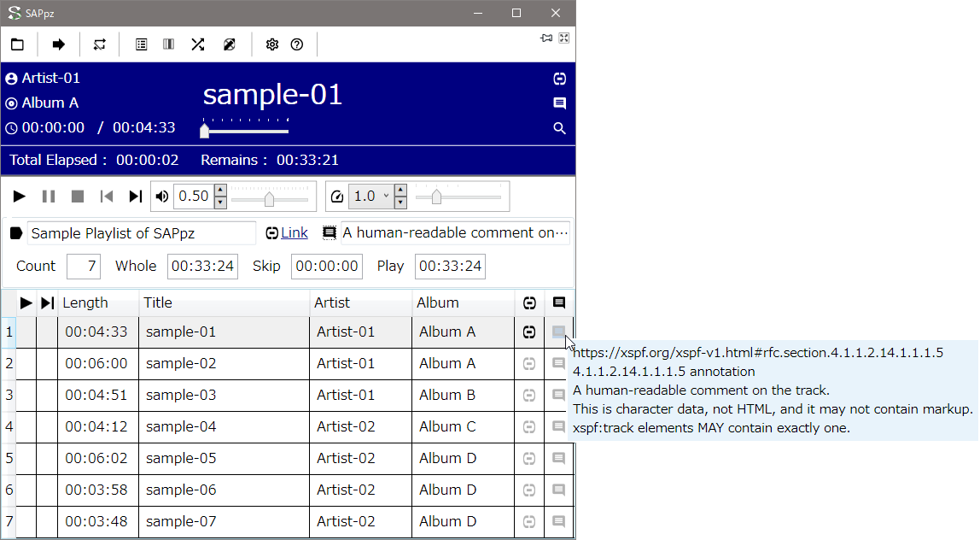Click the Whole duration field 00:33:24
Screen dimensions: 980x540
(x=202, y=266)
